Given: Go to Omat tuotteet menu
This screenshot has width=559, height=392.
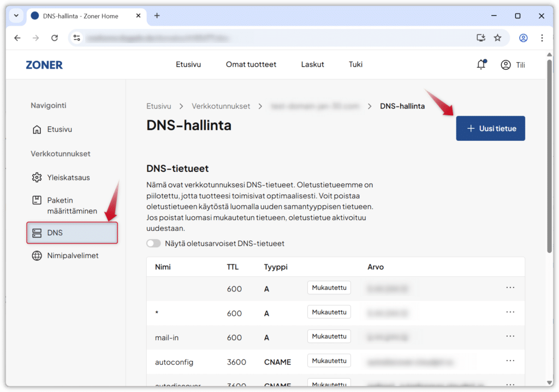Looking at the screenshot, I should click(251, 64).
